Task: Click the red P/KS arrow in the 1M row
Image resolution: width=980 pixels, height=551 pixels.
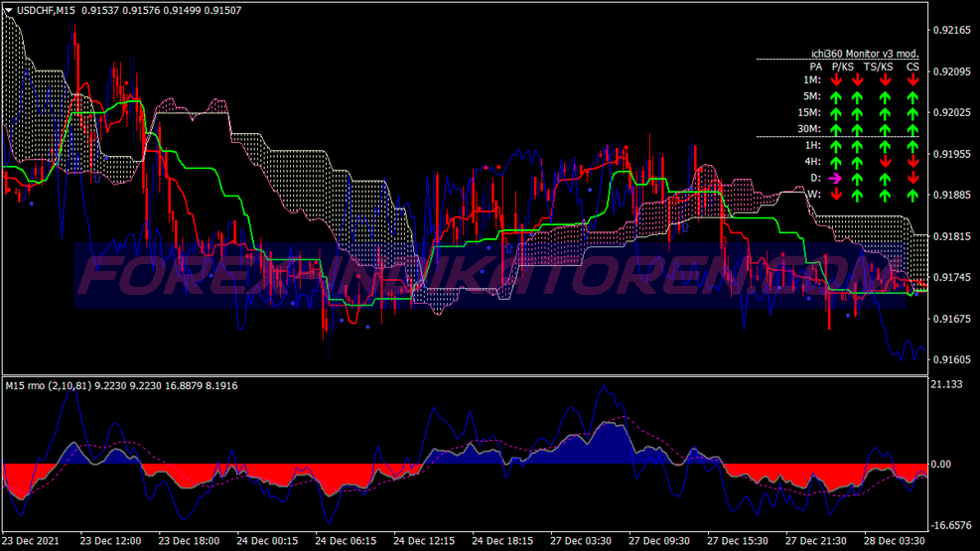Action: pyautogui.click(x=858, y=80)
